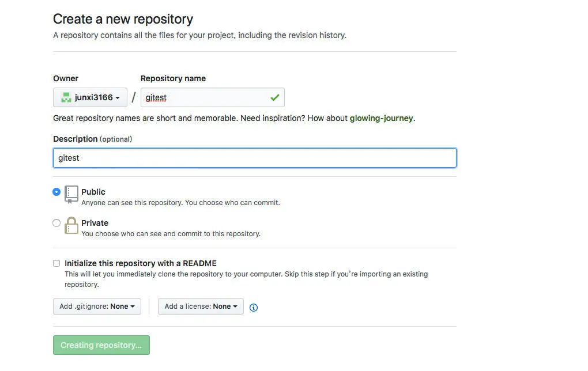
Task: Select the Public radio button
Action: pos(56,192)
